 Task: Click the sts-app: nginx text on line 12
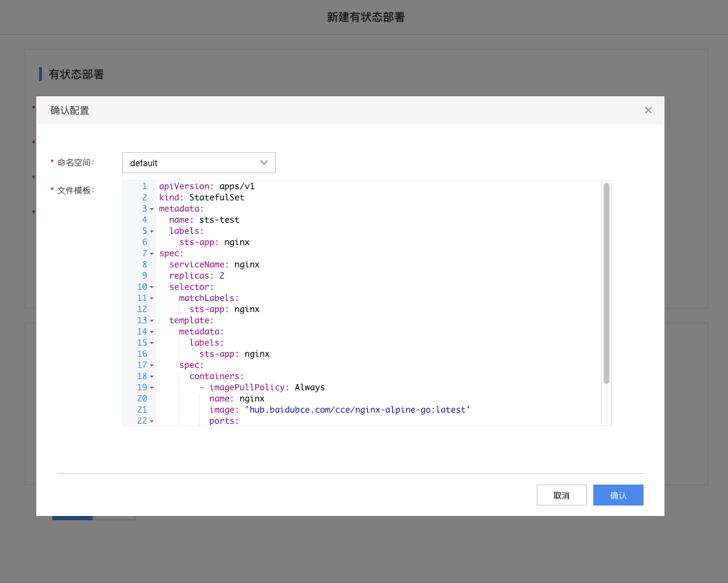(x=224, y=309)
